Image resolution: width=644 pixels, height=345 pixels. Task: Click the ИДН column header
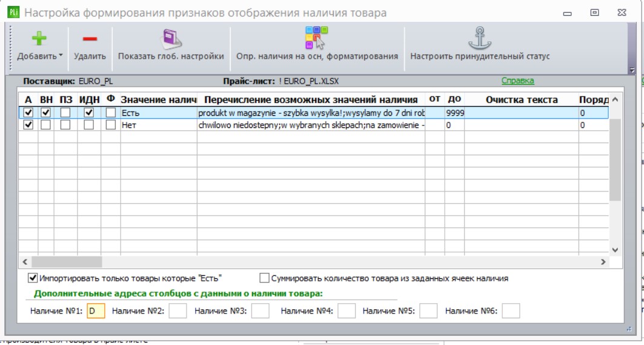(x=89, y=99)
